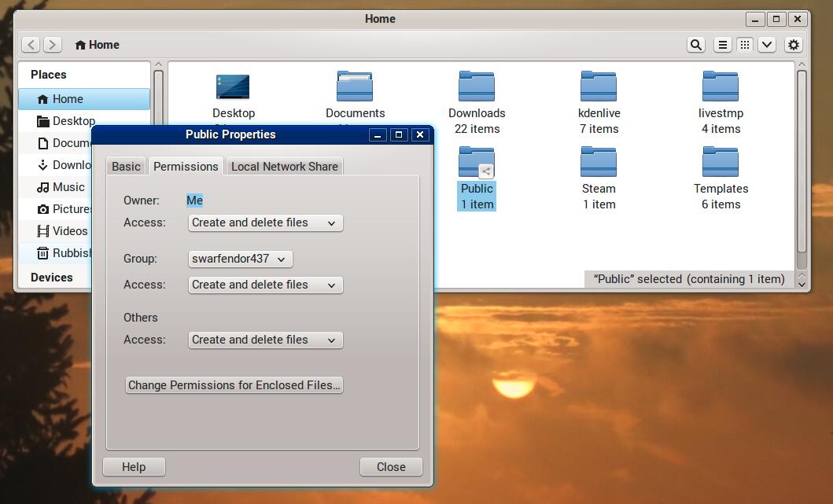Open the settings gear menu
Viewport: 833px width, 504px height.
(794, 45)
